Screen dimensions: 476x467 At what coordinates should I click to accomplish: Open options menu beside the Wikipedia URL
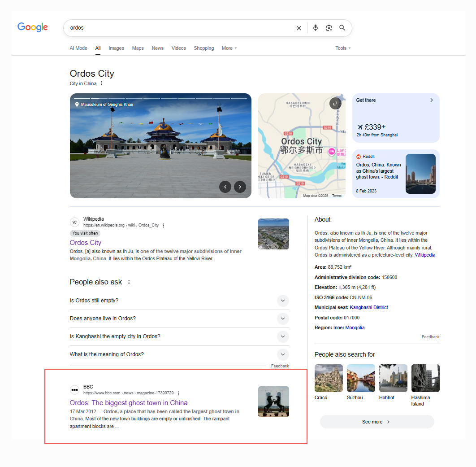coord(163,226)
